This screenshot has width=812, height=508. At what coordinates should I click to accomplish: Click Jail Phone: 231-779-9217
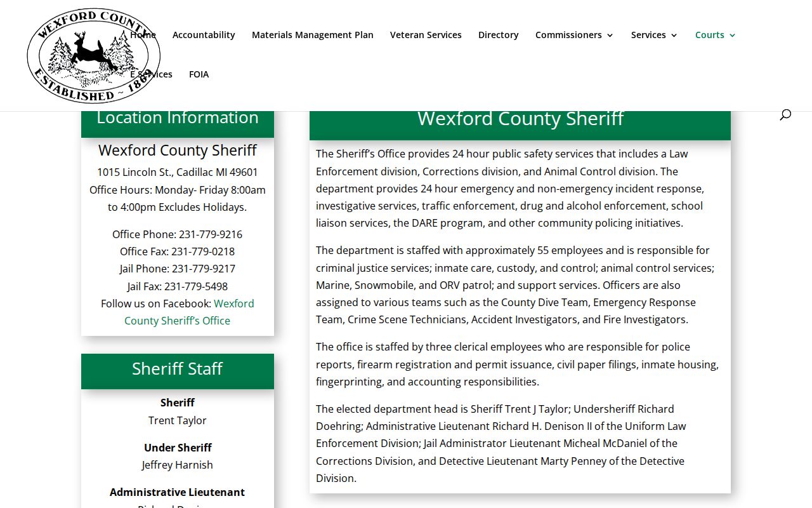(x=178, y=269)
